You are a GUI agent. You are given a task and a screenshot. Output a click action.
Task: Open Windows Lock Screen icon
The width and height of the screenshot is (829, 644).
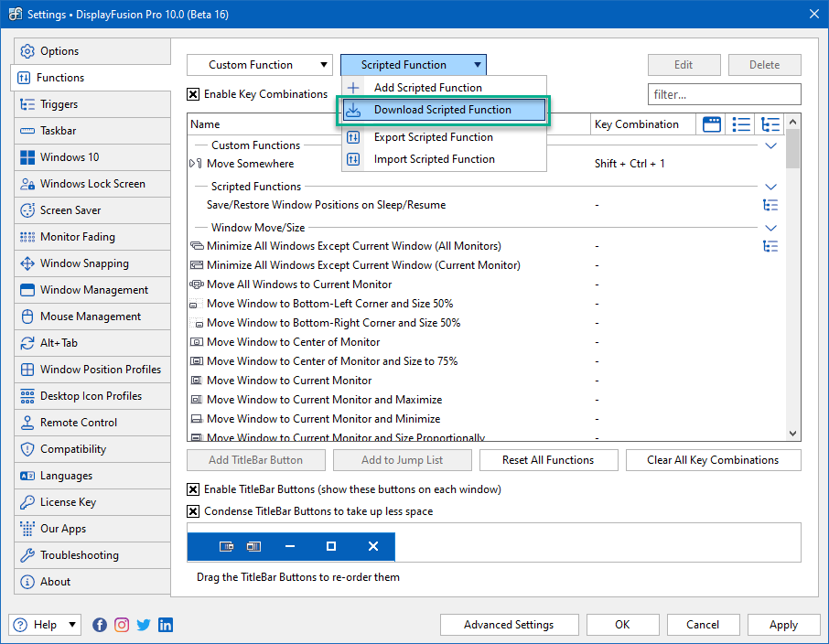point(27,184)
